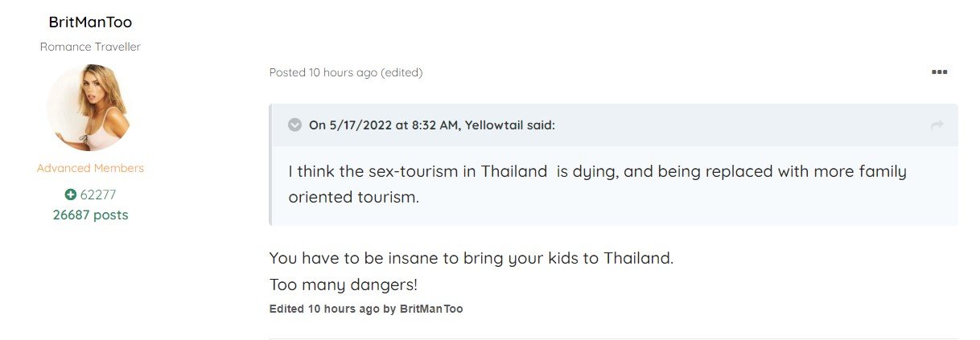Open the "Posted 10 hours ago" timestamp
The image size is (980, 340).
click(x=323, y=72)
